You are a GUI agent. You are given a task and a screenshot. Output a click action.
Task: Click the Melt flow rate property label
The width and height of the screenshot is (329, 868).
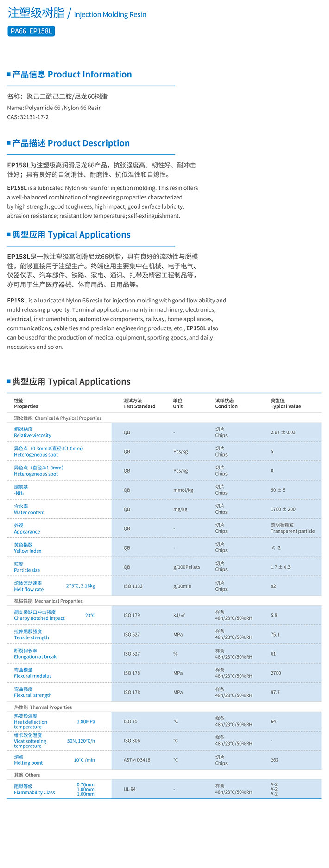click(29, 589)
